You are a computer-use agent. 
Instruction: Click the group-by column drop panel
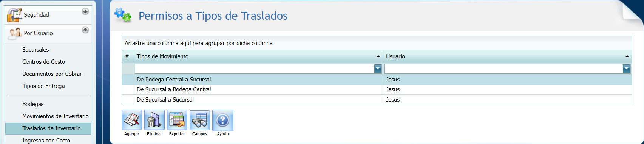pyautogui.click(x=377, y=43)
